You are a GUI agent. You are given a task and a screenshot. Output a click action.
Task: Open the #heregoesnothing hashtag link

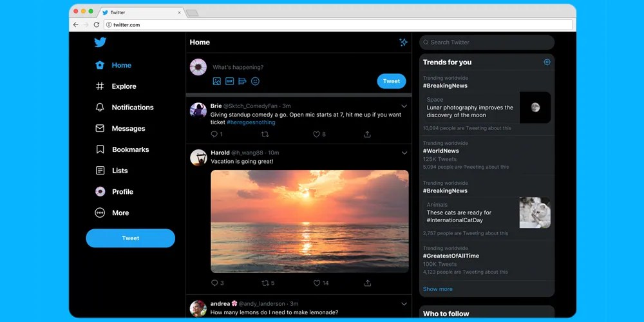(x=251, y=122)
